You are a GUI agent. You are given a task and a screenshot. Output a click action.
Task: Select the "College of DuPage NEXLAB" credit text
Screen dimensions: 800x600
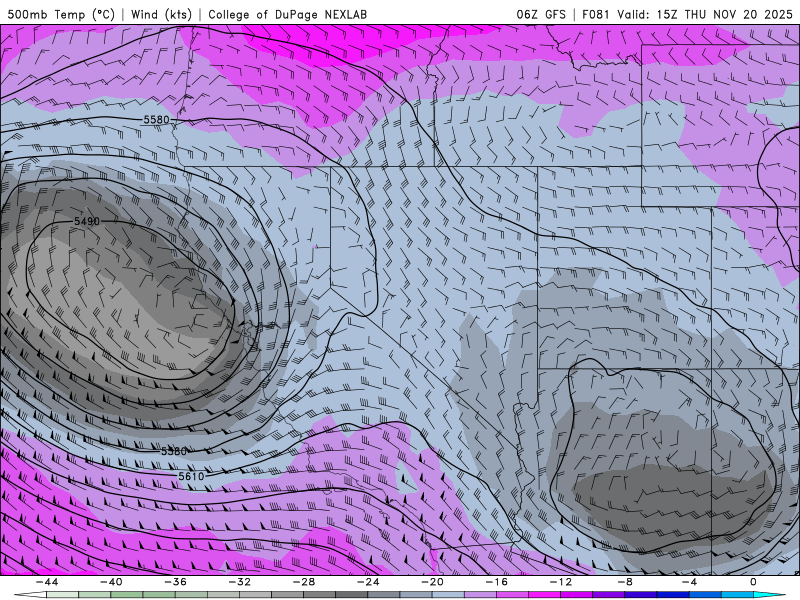click(287, 14)
